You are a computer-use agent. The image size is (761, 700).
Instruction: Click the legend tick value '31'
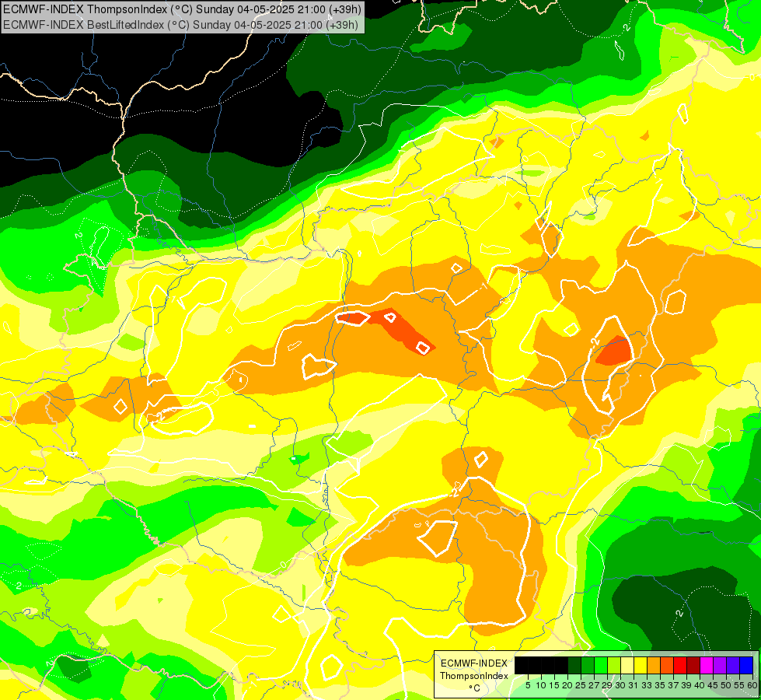click(x=634, y=685)
